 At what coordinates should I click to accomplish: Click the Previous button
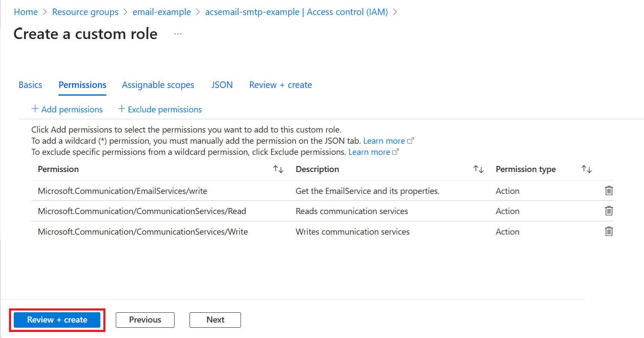145,320
